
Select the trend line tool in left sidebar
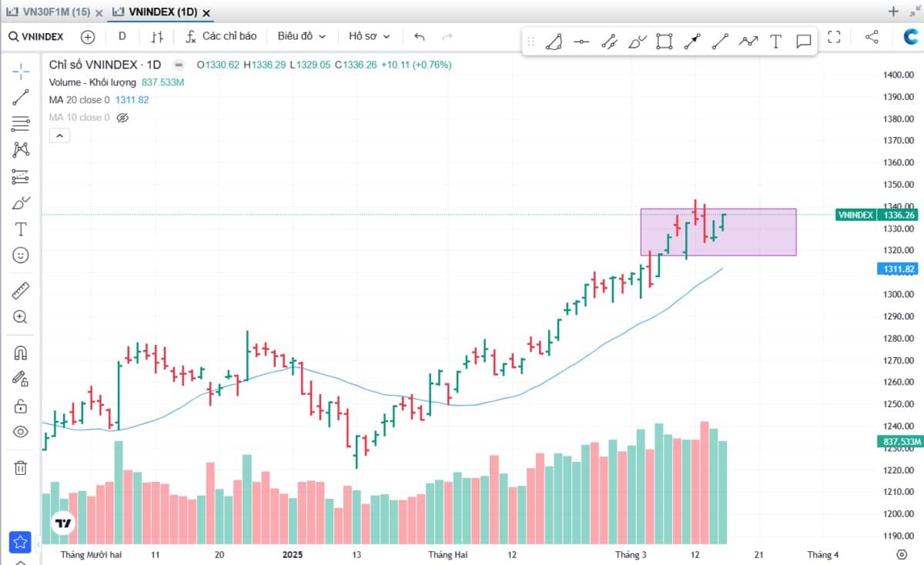click(x=21, y=97)
